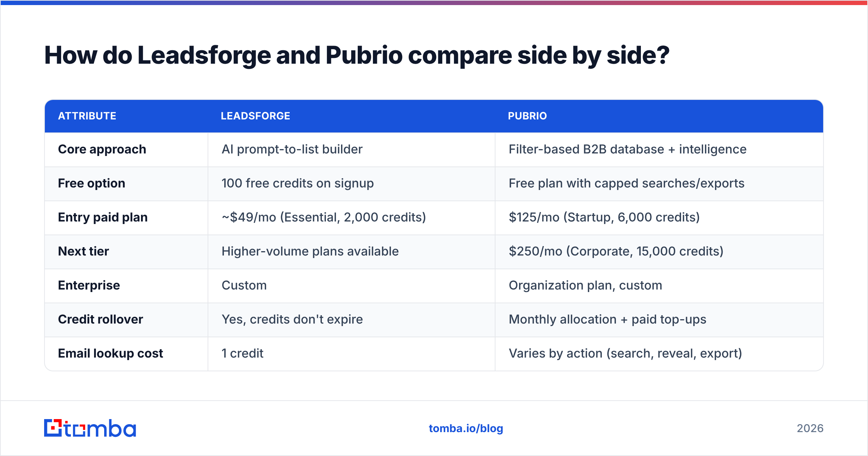Screen dimensions: 868x456
Task: Open the tomba.io/blog link
Action: (x=466, y=428)
